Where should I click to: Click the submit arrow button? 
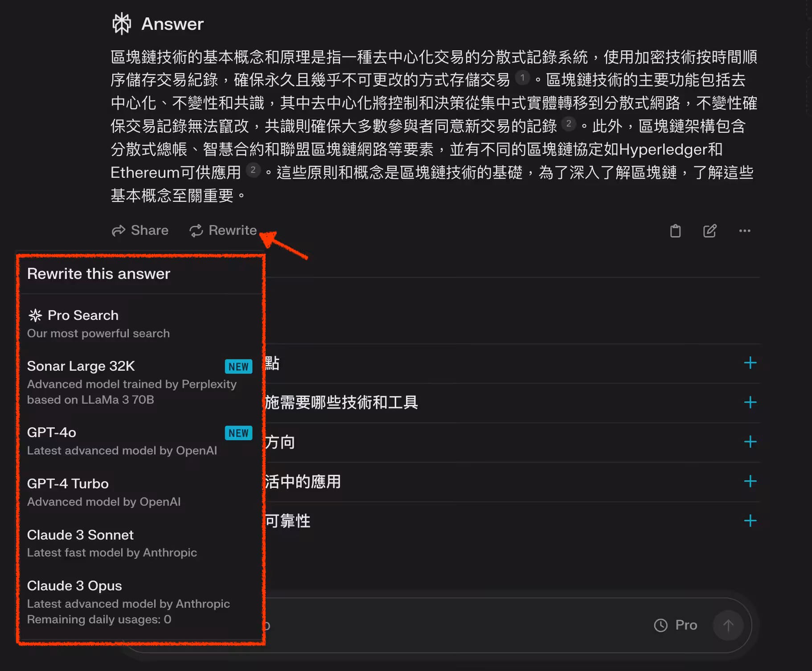pos(728,626)
